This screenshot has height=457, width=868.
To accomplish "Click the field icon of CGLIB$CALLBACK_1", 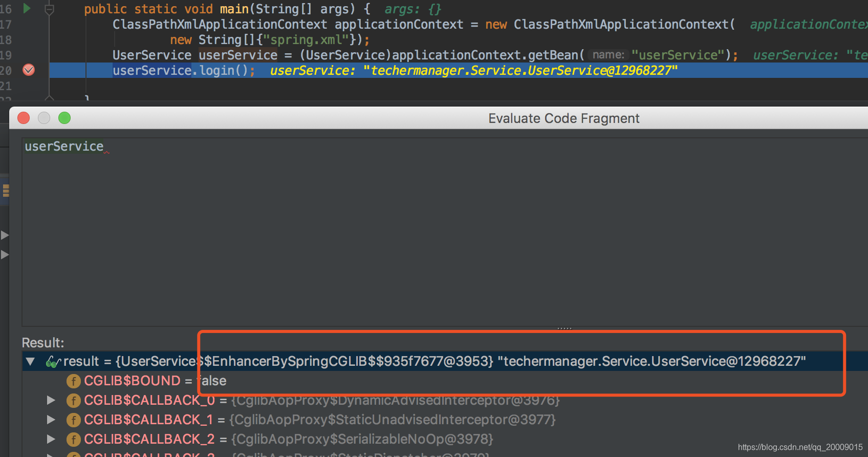I will [x=74, y=420].
